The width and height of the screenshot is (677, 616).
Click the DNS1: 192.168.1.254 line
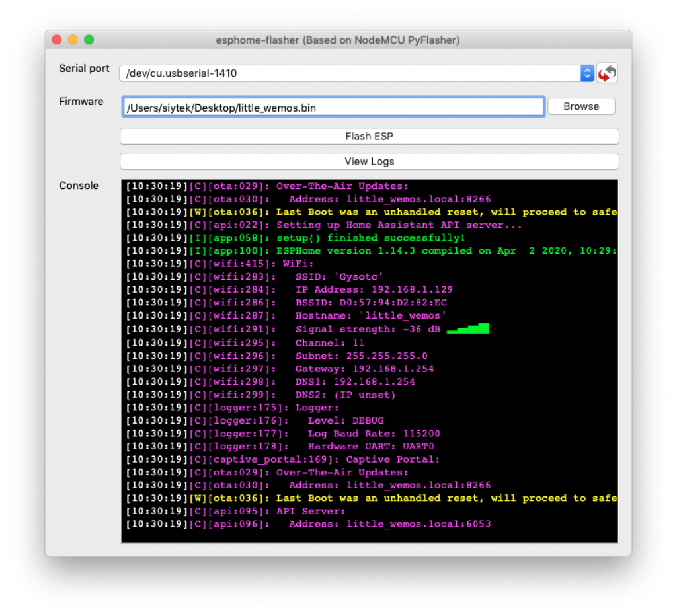click(270, 381)
